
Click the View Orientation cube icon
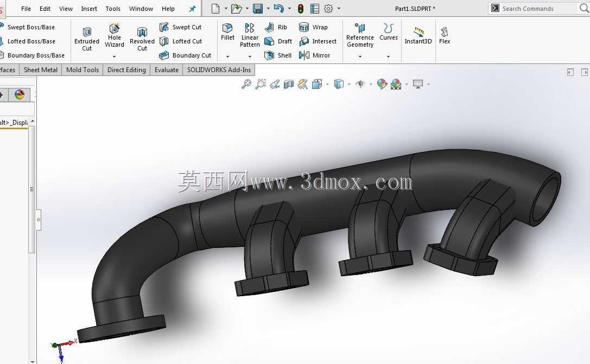point(317,84)
